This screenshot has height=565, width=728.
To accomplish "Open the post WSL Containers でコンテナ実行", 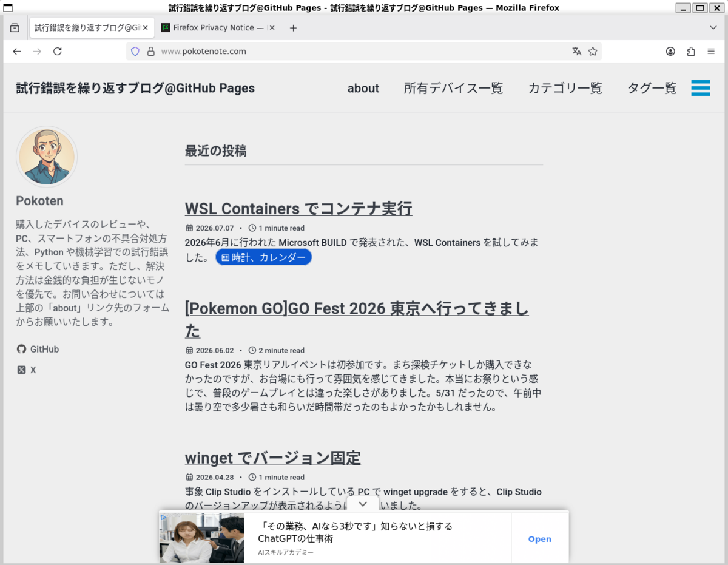I will pos(298,209).
